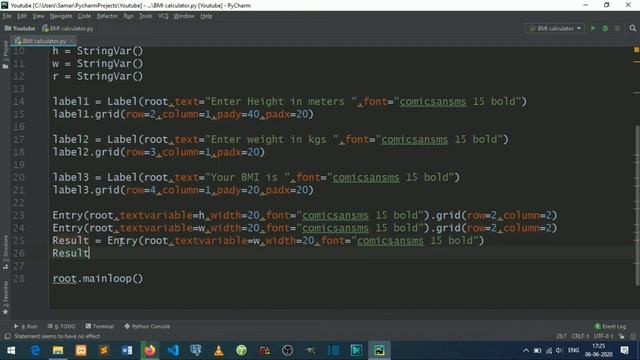The image size is (640, 360).
Task: Open the VCS menu
Action: (163, 16)
